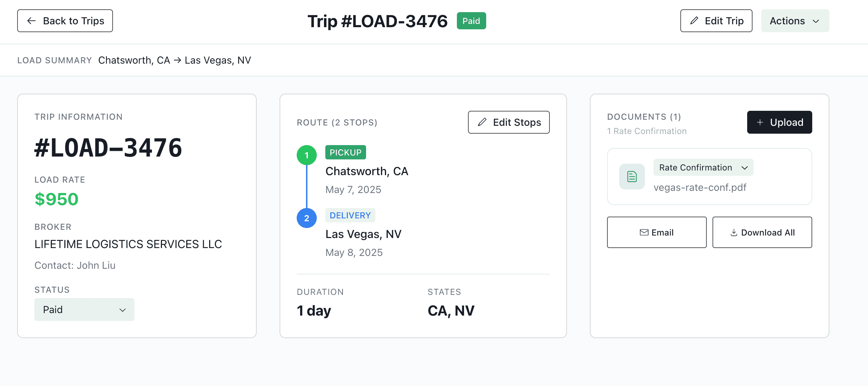This screenshot has height=386, width=868.
Task: Click the envelope icon in the Email button
Action: (644, 232)
